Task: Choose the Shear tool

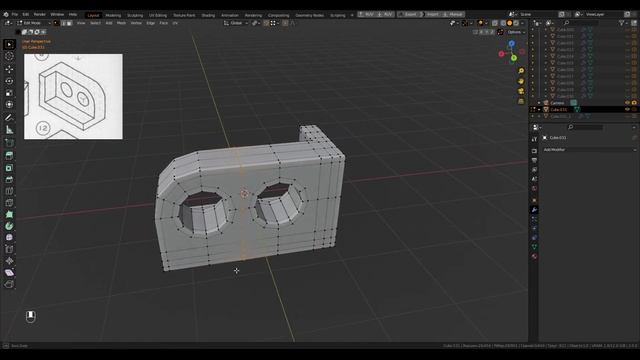Action: (x=9, y=272)
